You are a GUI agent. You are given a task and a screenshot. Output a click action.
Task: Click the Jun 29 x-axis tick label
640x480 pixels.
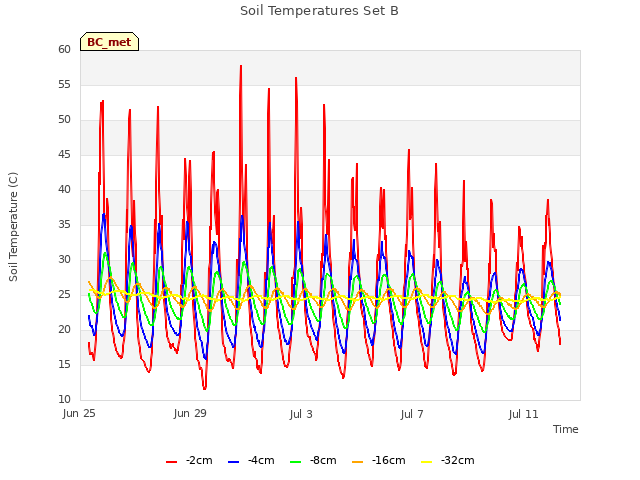click(x=190, y=413)
